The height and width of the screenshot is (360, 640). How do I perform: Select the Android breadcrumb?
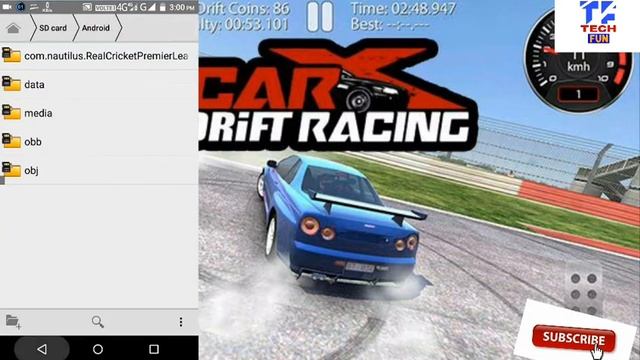coord(96,28)
